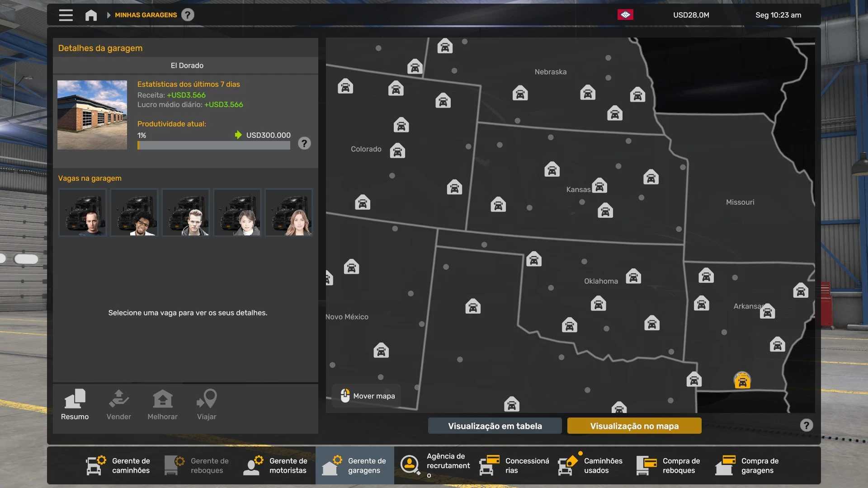Switch to Visualização em tabela
Image resolution: width=868 pixels, height=488 pixels.
[495, 426]
